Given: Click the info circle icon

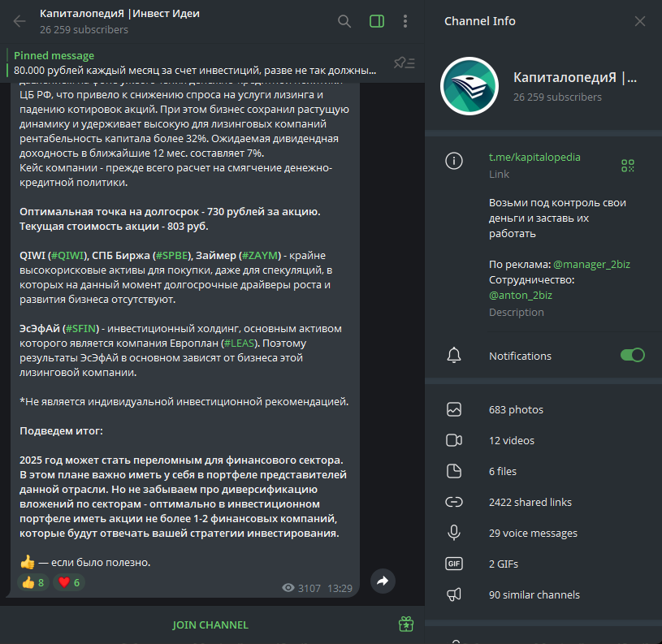Looking at the screenshot, I should pos(454,161).
